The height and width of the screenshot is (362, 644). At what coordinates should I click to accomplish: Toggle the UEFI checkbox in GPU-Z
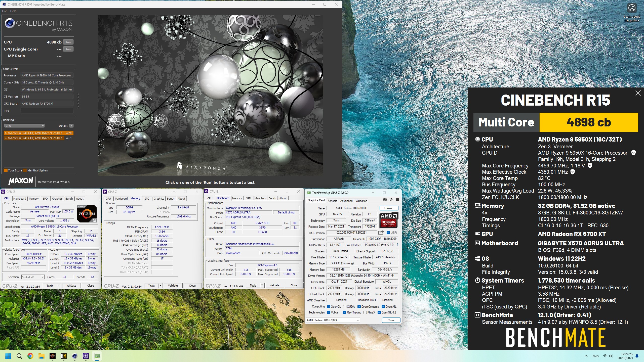click(388, 233)
